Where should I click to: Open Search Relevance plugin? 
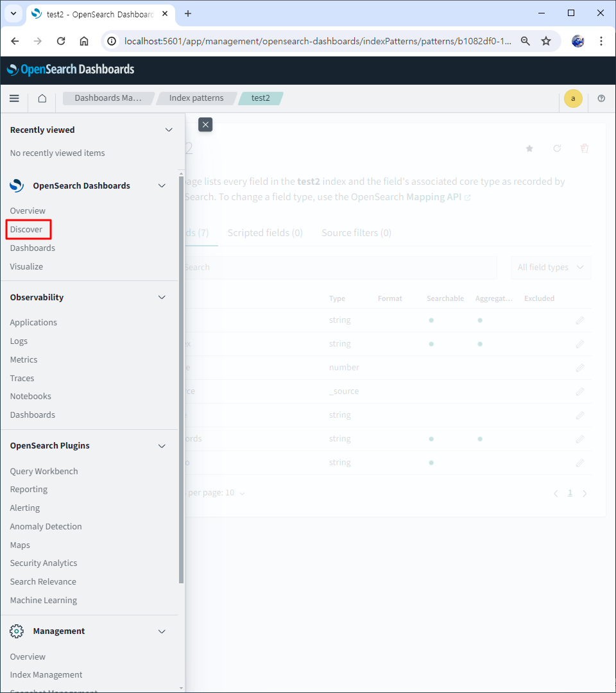coord(43,581)
